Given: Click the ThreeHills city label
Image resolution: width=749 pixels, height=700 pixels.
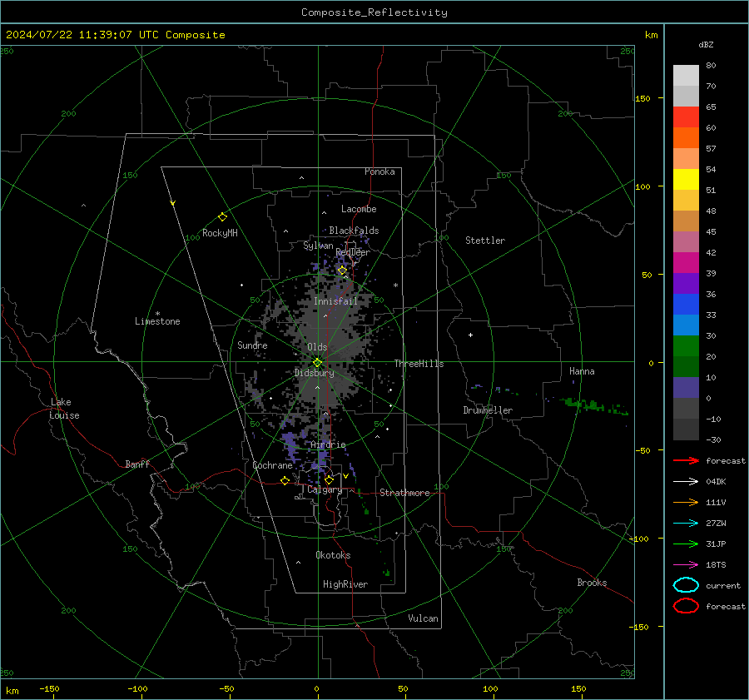Looking at the screenshot, I should 419,364.
